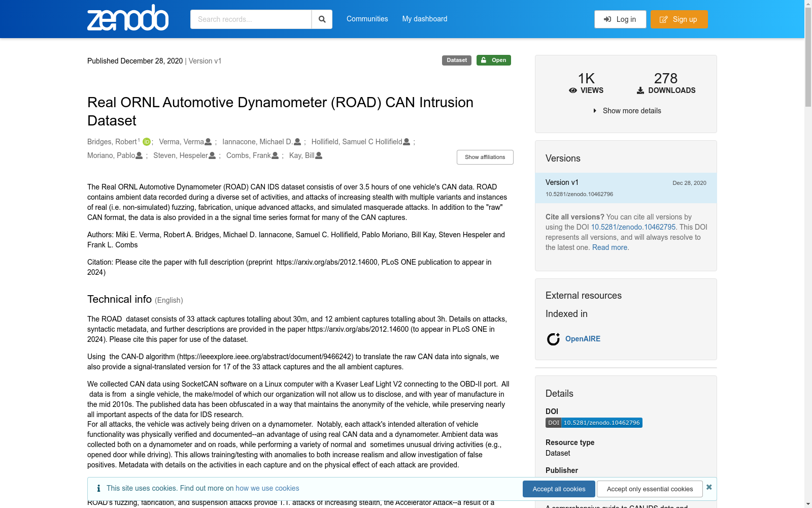Click author name Verma, Verma
Image resolution: width=812 pixels, height=508 pixels.
point(181,142)
